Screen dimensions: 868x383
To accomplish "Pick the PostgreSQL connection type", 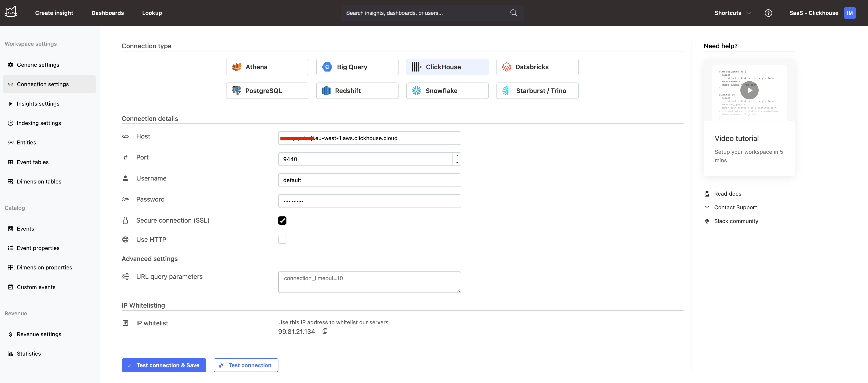I will (267, 90).
